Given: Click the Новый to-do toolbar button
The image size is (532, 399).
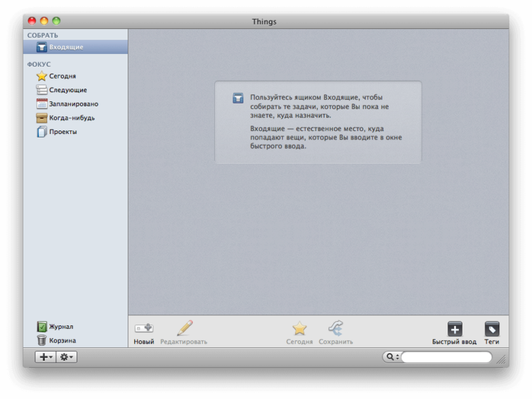Looking at the screenshot, I should point(144,332).
